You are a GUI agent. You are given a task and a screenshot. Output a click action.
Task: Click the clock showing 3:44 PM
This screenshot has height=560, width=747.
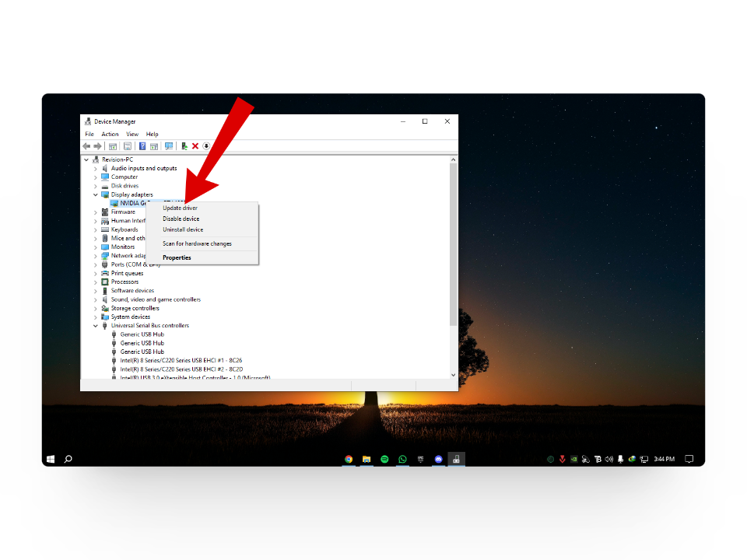click(664, 459)
